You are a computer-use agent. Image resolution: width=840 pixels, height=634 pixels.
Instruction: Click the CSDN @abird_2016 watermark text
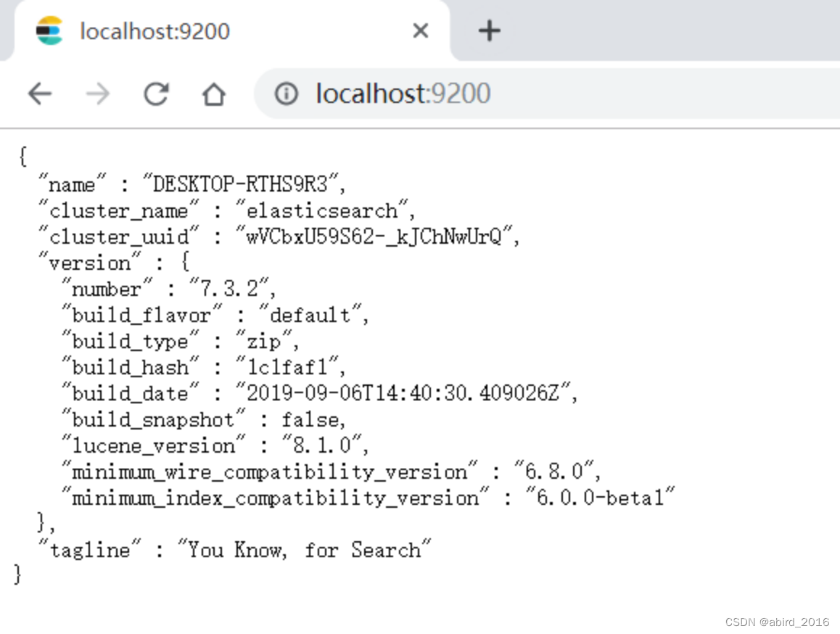(777, 622)
